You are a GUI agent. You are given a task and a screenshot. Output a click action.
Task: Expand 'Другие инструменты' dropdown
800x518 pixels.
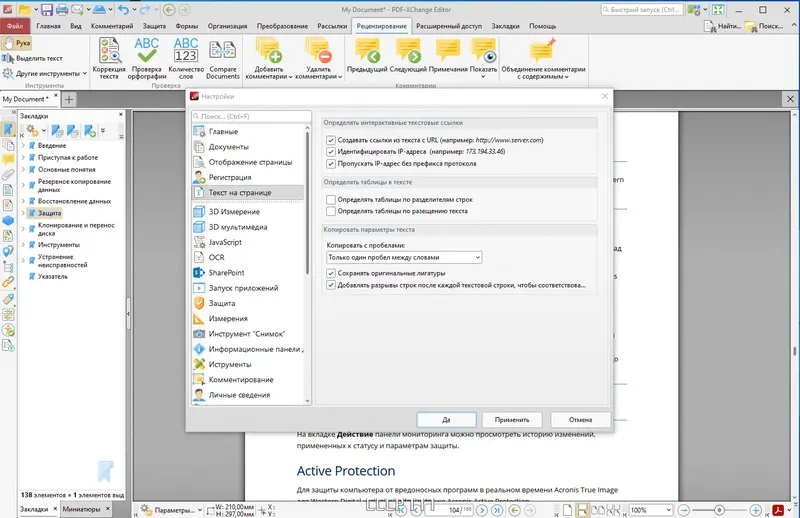pos(44,73)
